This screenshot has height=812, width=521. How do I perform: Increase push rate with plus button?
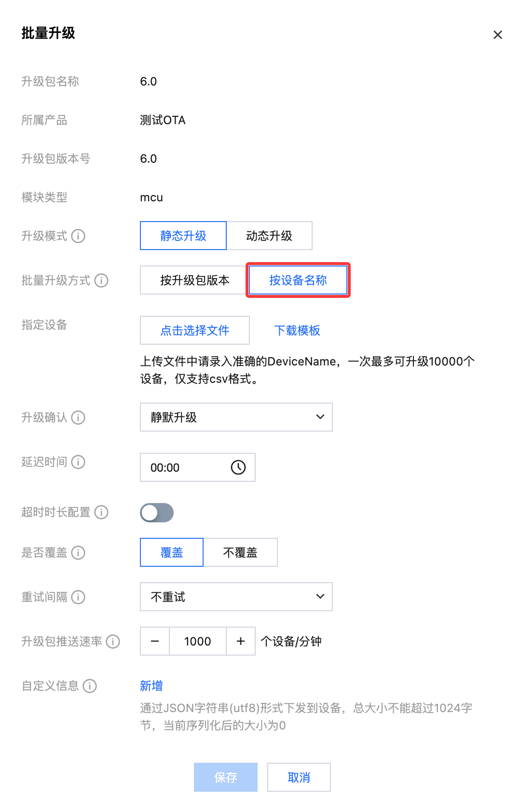[x=241, y=641]
